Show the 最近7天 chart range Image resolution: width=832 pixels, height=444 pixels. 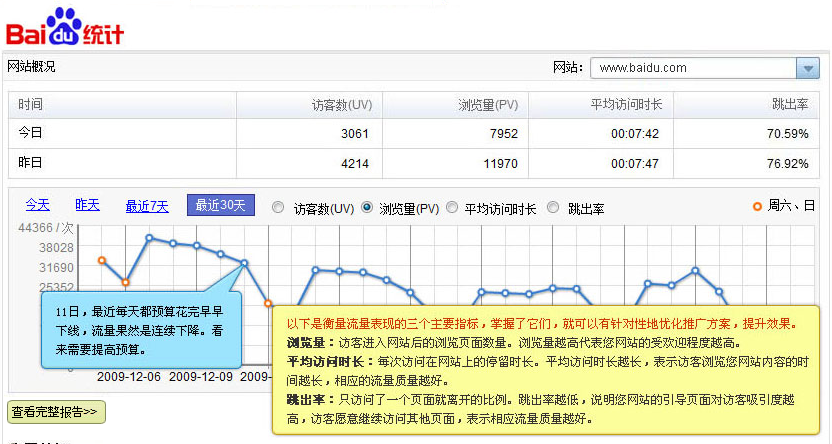147,205
